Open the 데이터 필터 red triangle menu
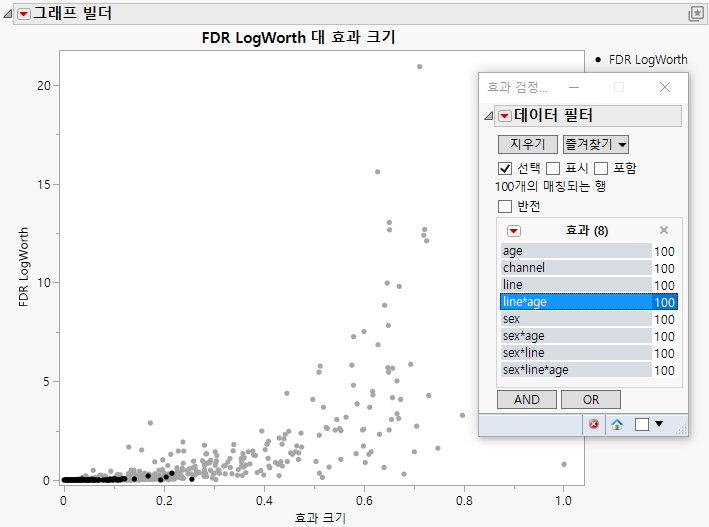709x527 pixels. point(505,116)
